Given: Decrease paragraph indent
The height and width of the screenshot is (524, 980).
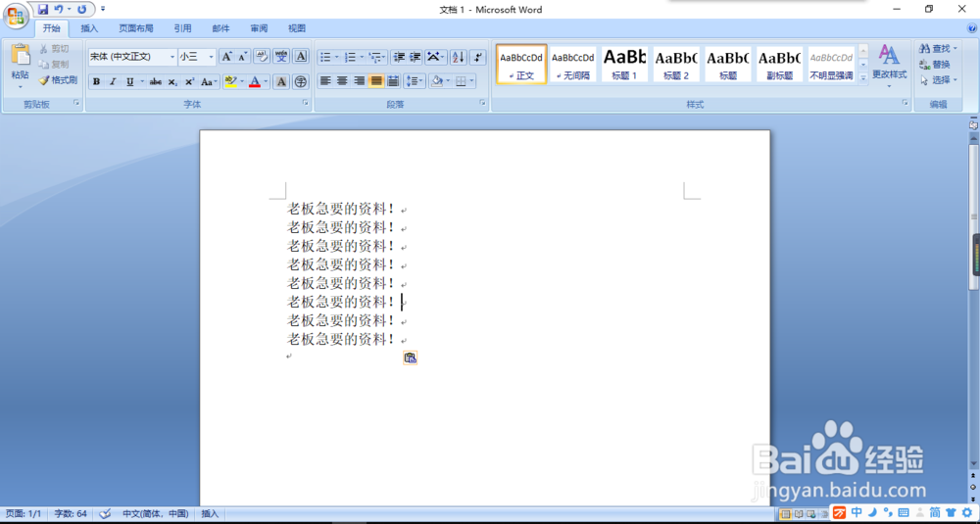Looking at the screenshot, I should click(398, 57).
